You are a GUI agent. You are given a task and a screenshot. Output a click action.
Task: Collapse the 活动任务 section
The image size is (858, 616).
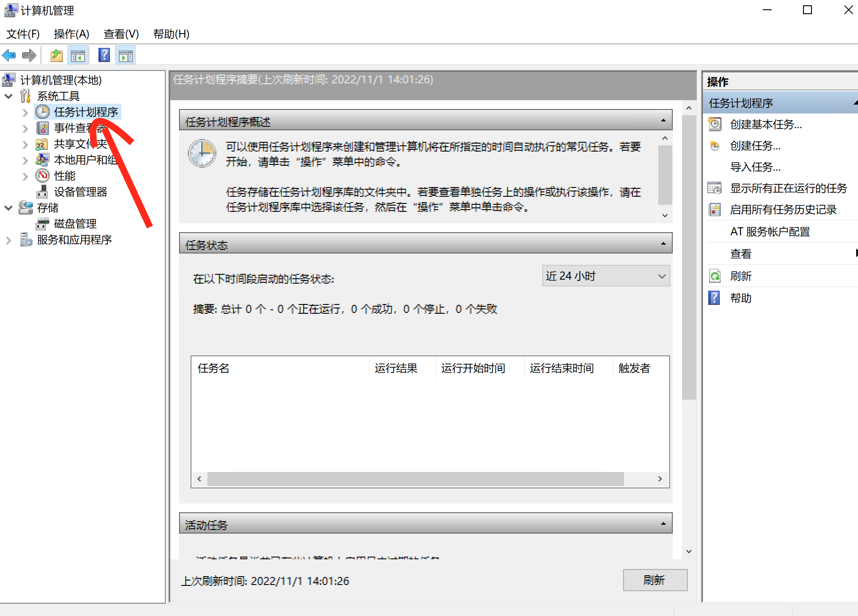[663, 524]
